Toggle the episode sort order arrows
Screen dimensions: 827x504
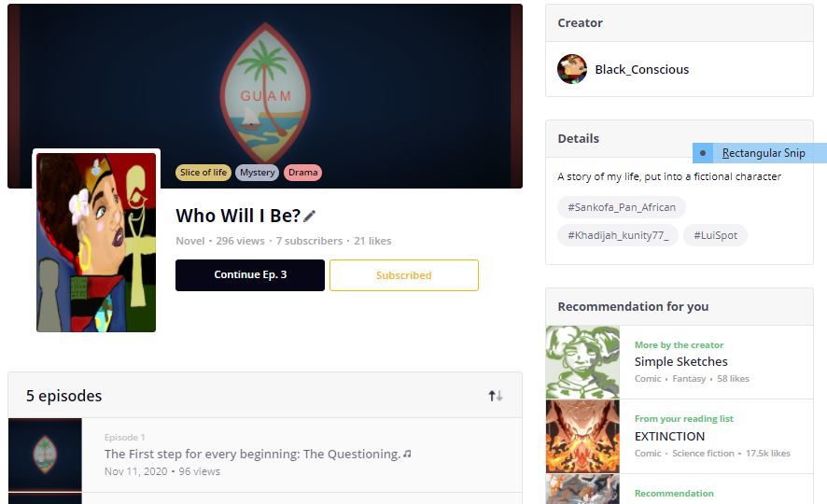coord(496,396)
